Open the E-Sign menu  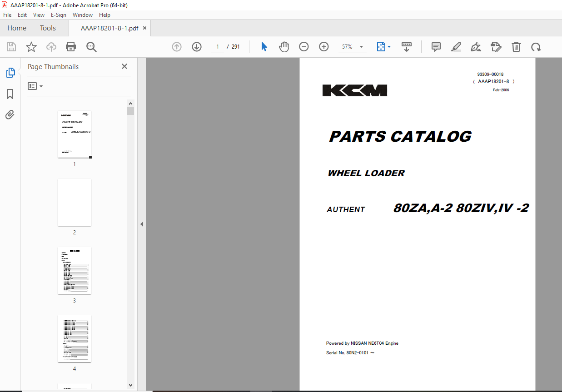[x=59, y=15]
